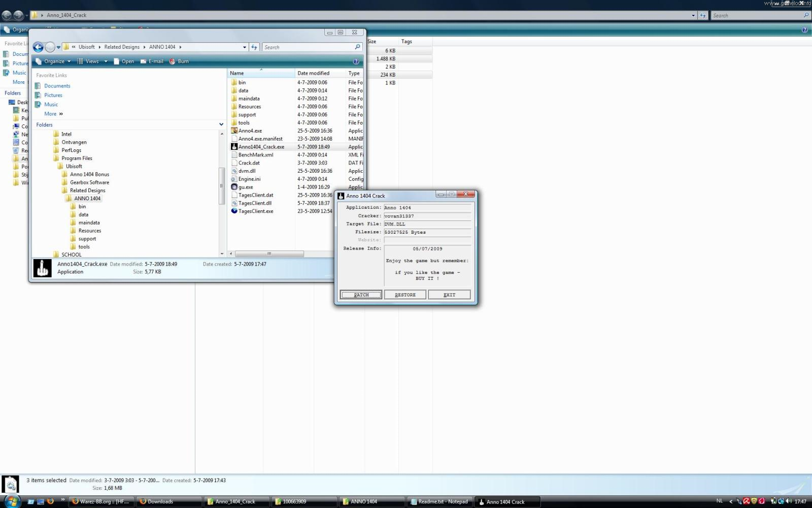Image resolution: width=812 pixels, height=508 pixels.
Task: Expand the breadcrumb arrow after Ubisoft
Action: 99,47
